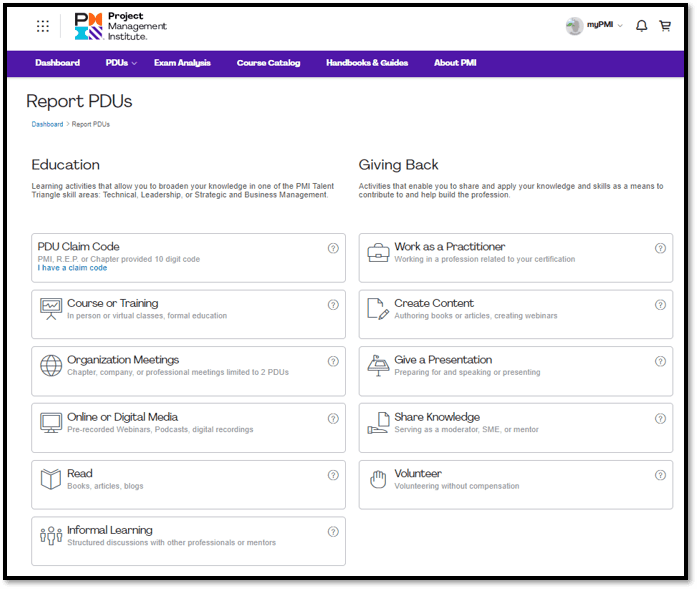Open help for Give a Presentation
The image size is (697, 589).
click(x=660, y=361)
